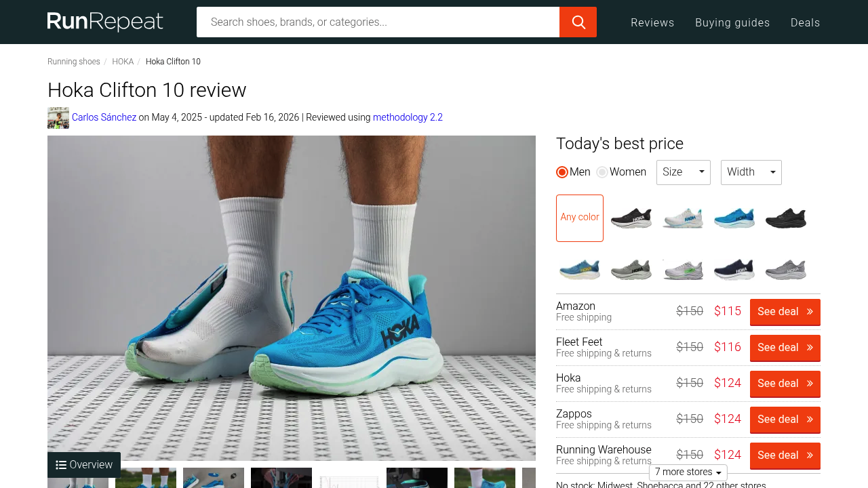Click the orange search magnifier button
This screenshot has height=488, width=868.
click(578, 22)
